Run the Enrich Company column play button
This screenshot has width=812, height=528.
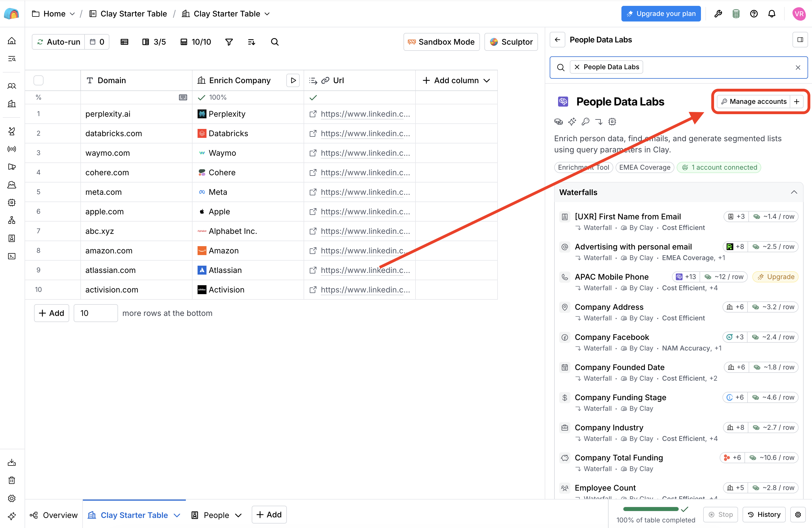point(293,81)
